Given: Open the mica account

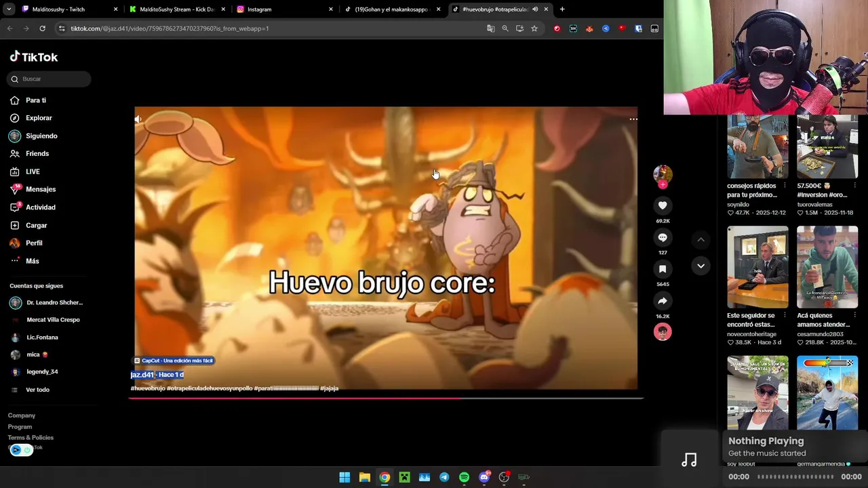Looking at the screenshot, I should click(x=29, y=354).
